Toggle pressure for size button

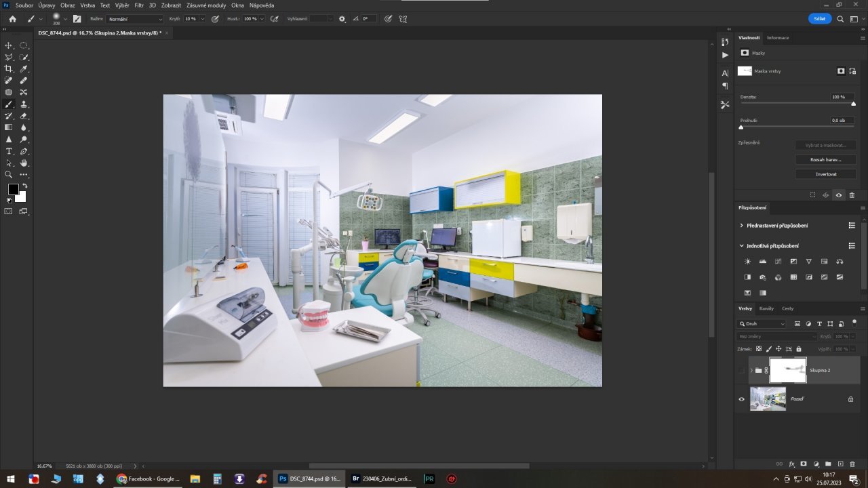(x=388, y=19)
